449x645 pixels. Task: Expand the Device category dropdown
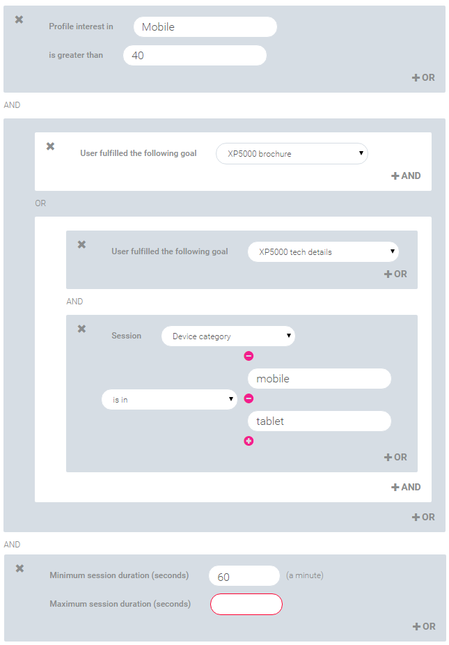tap(228, 336)
